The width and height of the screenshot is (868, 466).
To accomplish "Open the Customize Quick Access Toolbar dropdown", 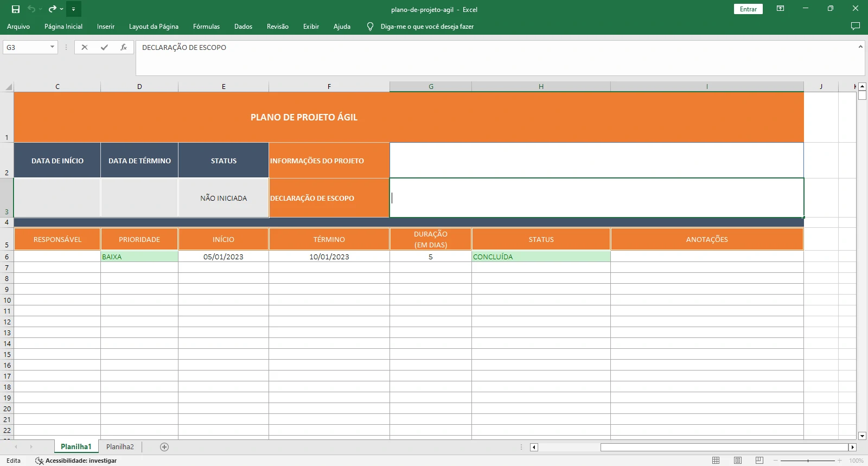I will tap(73, 9).
